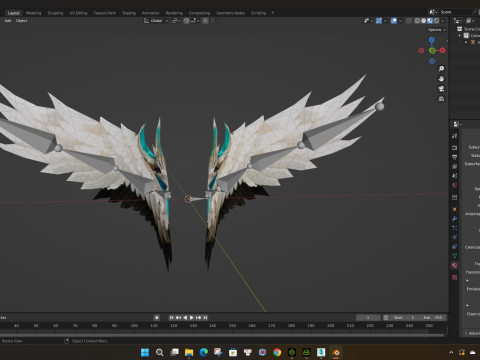Viewport: 480px width, 360px height.
Task: Toggle X-ray mode
Action: (409, 21)
